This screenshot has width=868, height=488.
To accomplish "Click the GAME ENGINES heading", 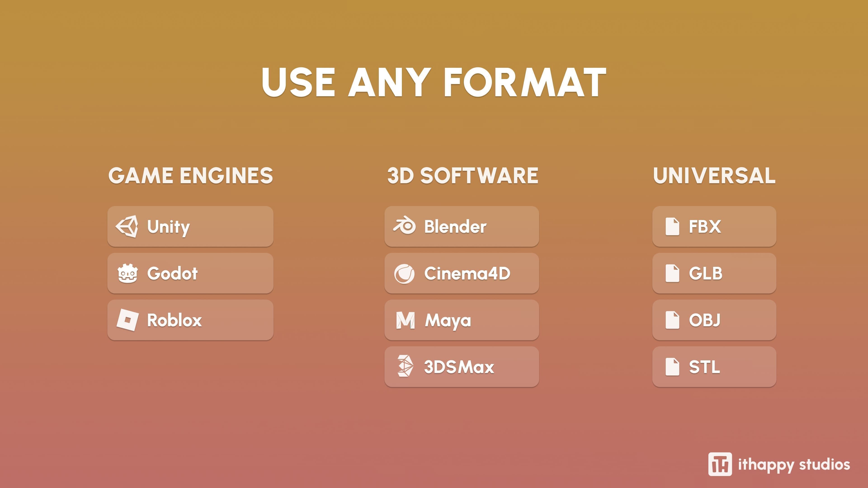I will (191, 176).
